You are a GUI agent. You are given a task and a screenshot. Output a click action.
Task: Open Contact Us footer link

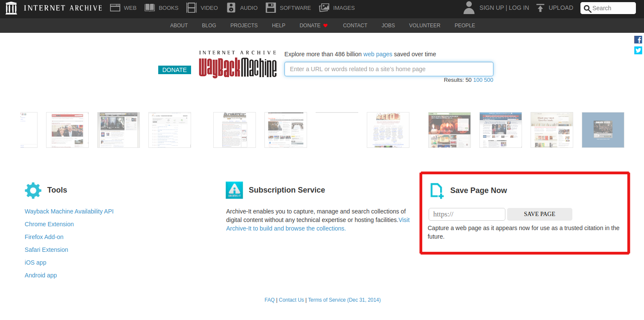(291, 300)
